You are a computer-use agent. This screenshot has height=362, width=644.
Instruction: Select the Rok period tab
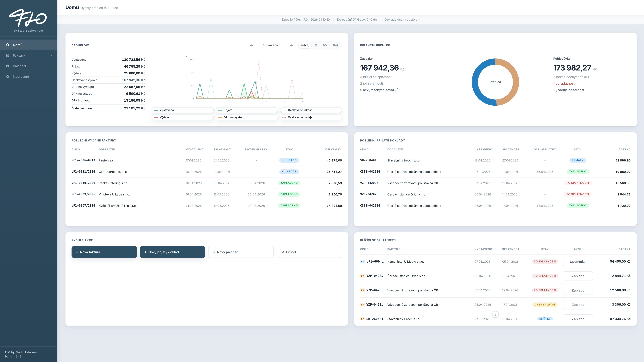click(x=335, y=45)
